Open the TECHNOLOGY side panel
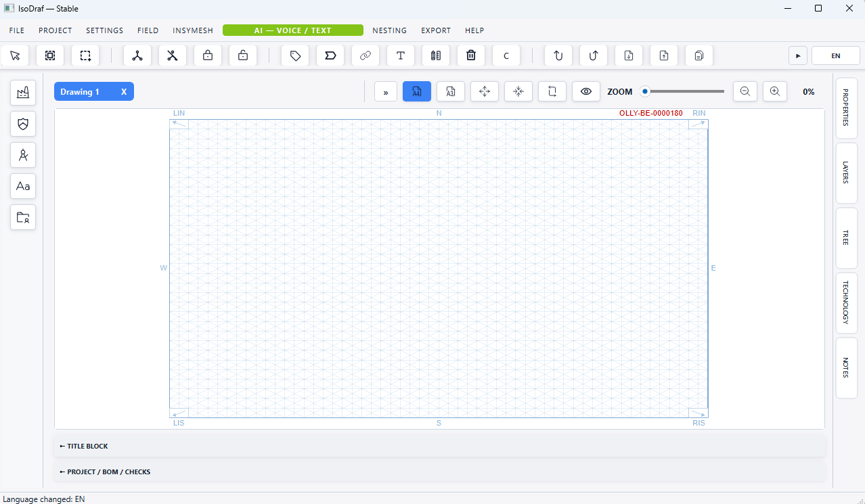The height and width of the screenshot is (504, 865). pyautogui.click(x=847, y=302)
